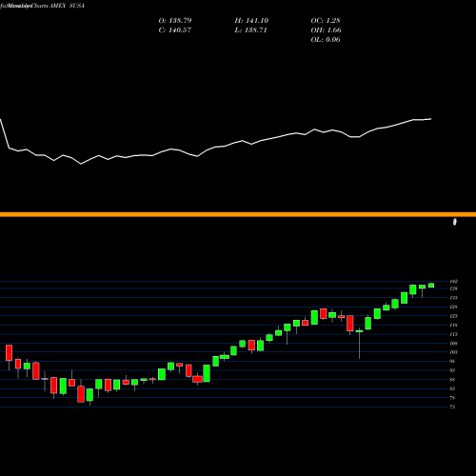Click the low price L: 138.71
Image resolution: width=476 pixels, height=476 pixels.
click(x=250, y=30)
